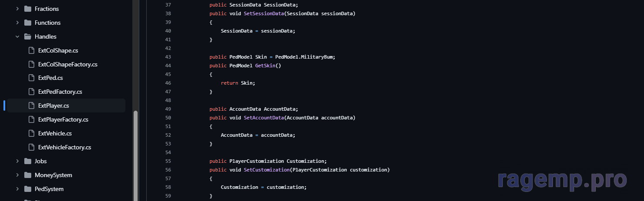Click line number 56 in code view
Viewport: 644px width, 201px height.
168,170
